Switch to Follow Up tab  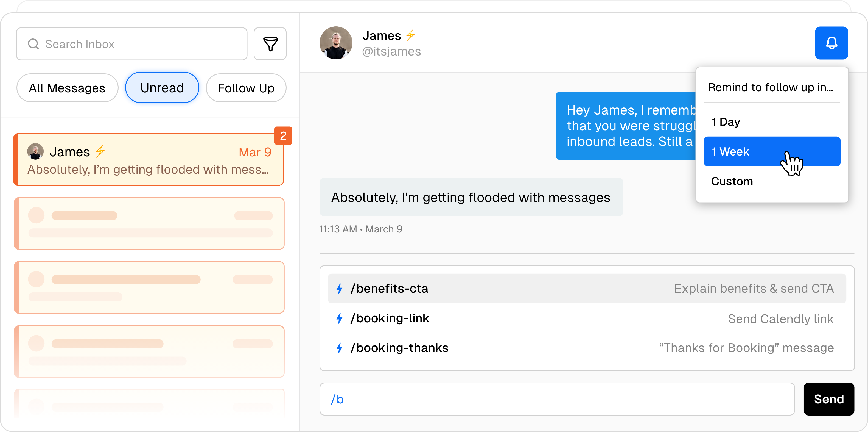coord(246,87)
